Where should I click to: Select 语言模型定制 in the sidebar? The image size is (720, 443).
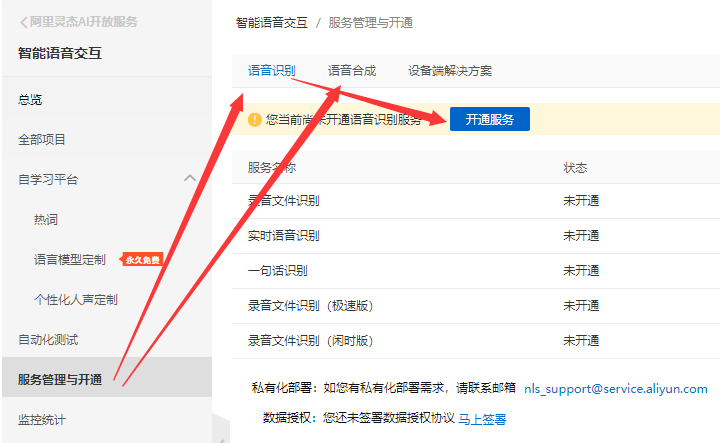point(70,259)
